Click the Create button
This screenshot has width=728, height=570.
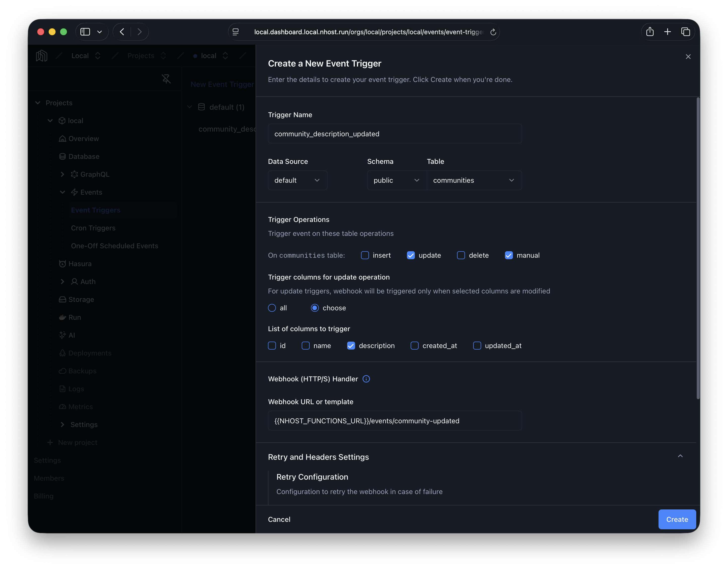[x=677, y=519]
